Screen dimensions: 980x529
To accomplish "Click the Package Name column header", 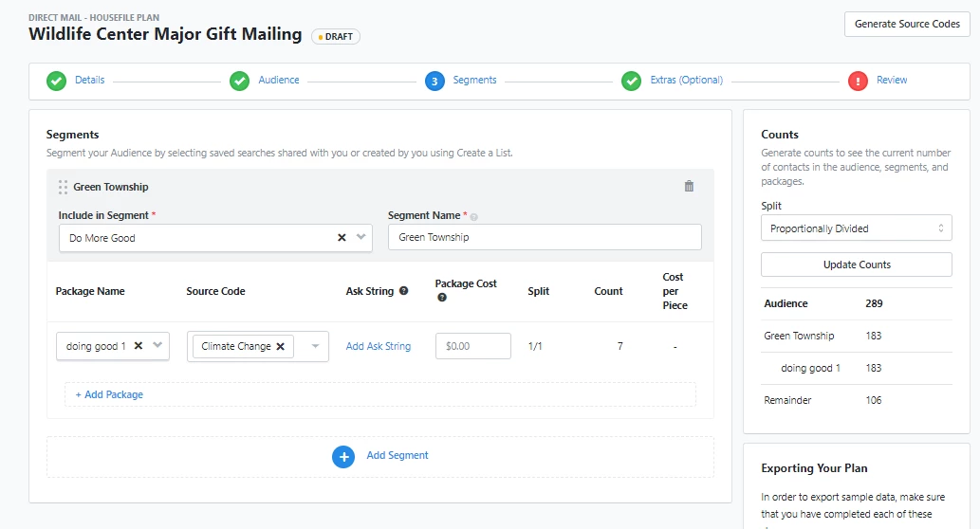I will click(x=90, y=291).
